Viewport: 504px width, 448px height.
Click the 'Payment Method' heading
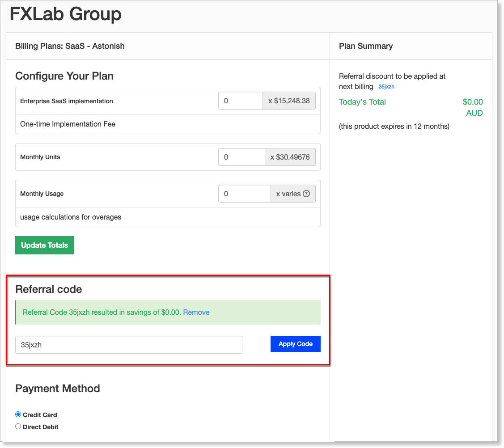click(x=58, y=389)
